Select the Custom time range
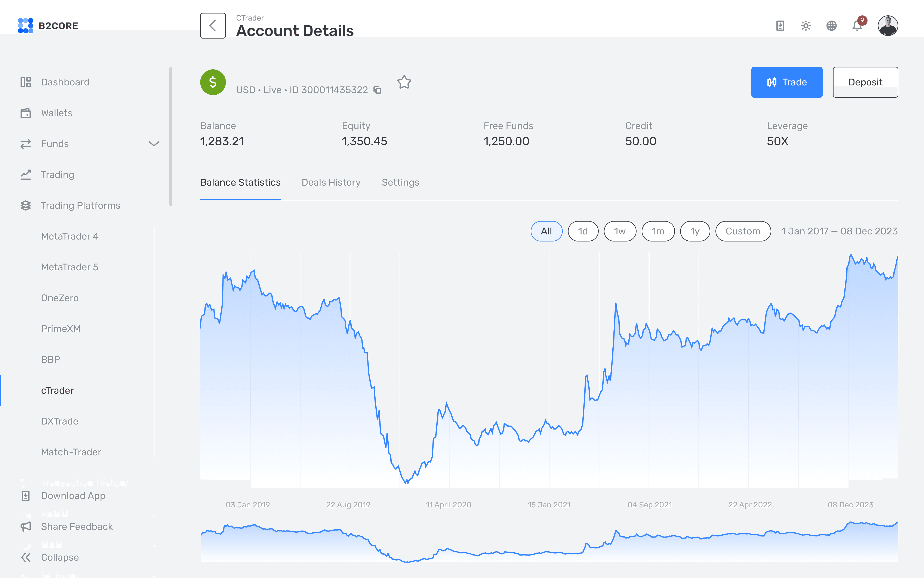The width and height of the screenshot is (924, 578). [743, 231]
